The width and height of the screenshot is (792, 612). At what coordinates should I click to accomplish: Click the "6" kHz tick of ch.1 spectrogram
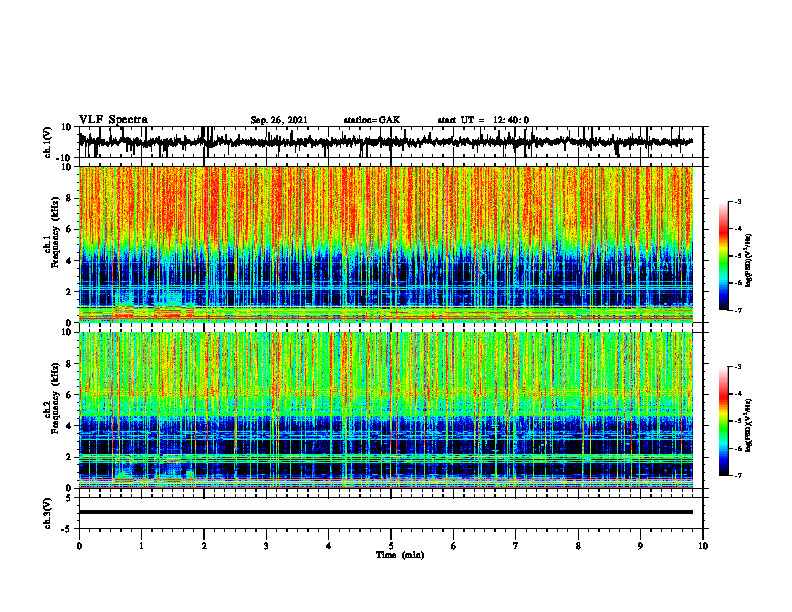tap(69, 229)
